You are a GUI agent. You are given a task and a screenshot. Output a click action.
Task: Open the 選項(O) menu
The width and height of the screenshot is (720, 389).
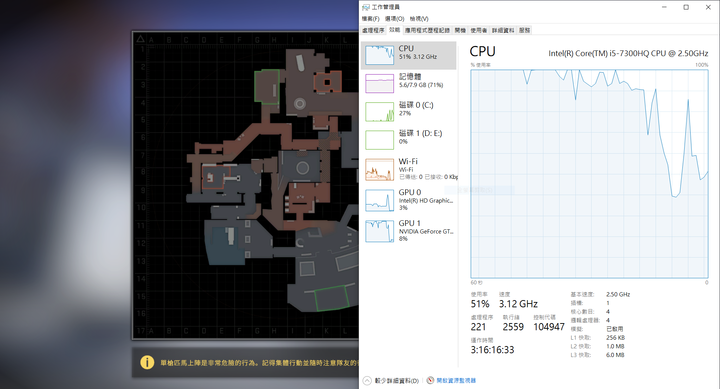coord(394,19)
